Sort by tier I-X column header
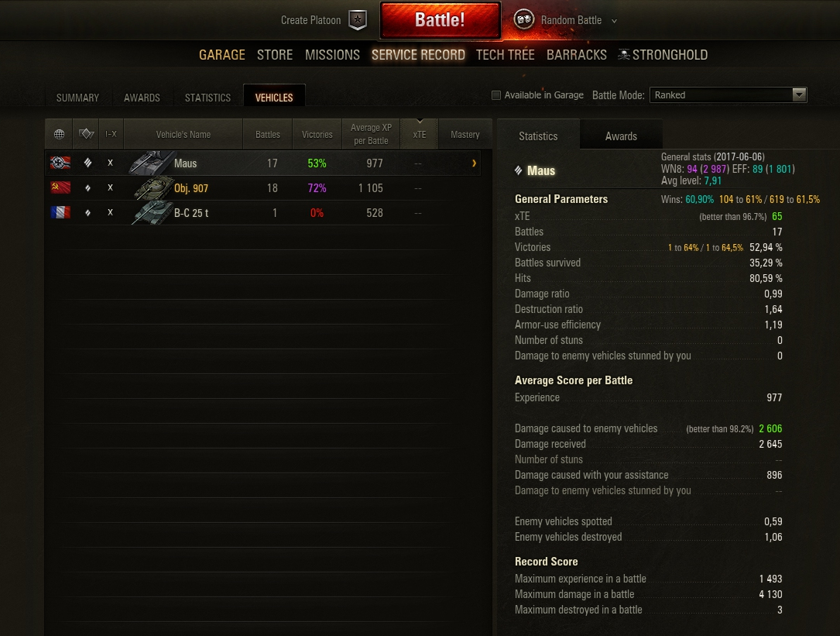 tap(111, 134)
